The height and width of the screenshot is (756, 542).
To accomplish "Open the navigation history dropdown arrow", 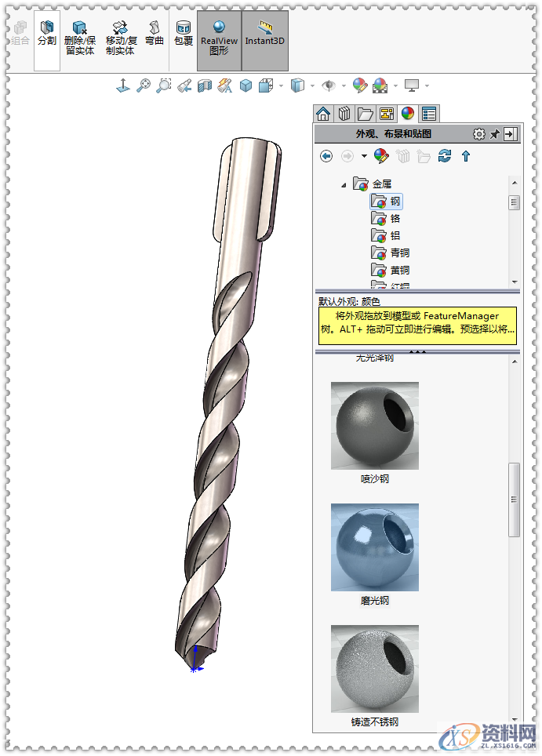I will pos(364,156).
